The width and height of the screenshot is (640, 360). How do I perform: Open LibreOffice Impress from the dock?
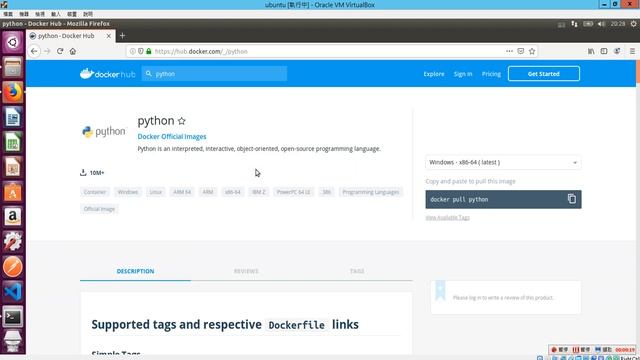coord(13,167)
